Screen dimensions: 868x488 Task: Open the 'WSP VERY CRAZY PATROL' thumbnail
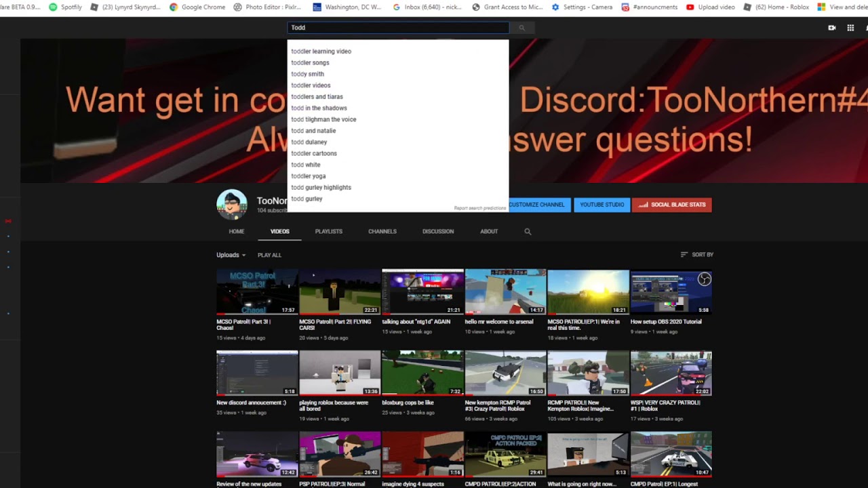point(671,373)
